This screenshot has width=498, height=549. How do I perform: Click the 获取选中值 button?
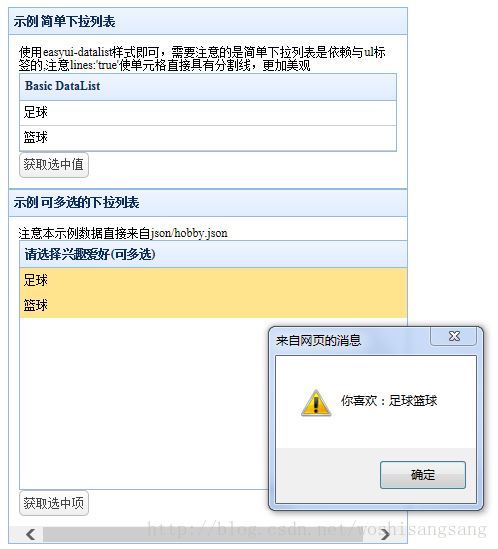(54, 165)
